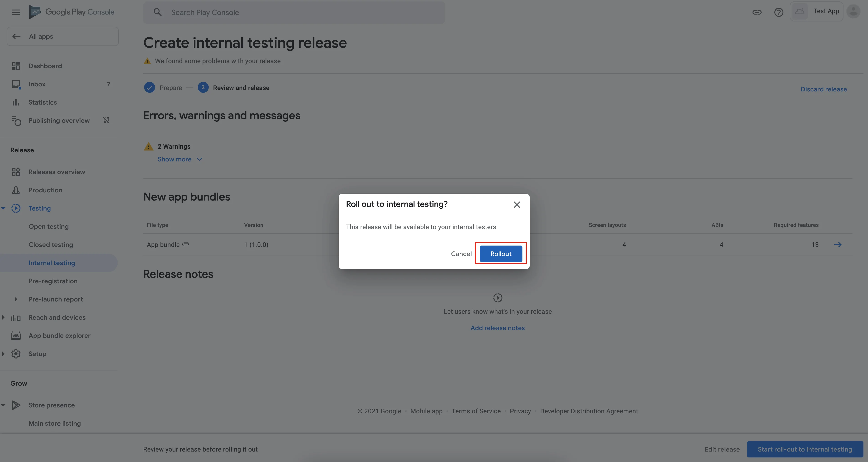Click the Publishing overview clock icon
The width and height of the screenshot is (868, 462).
coord(16,121)
